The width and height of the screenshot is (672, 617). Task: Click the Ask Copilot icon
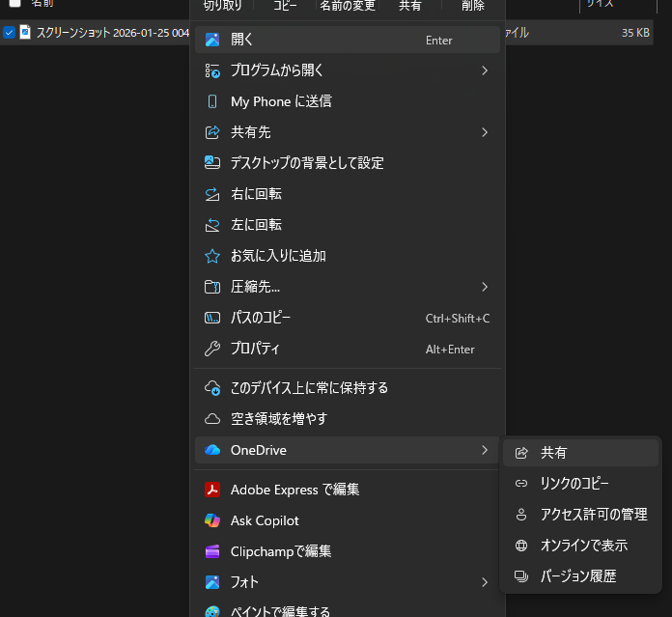(x=212, y=520)
